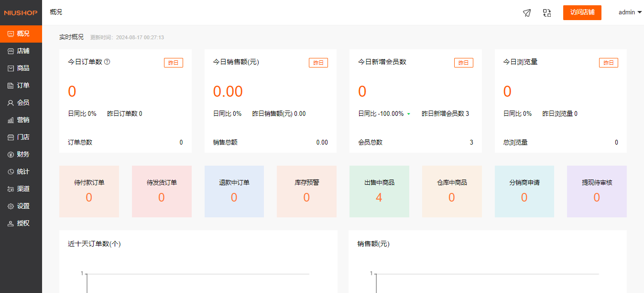Select 统计 (Statistics) in the sidebar
644x293 pixels.
21,171
